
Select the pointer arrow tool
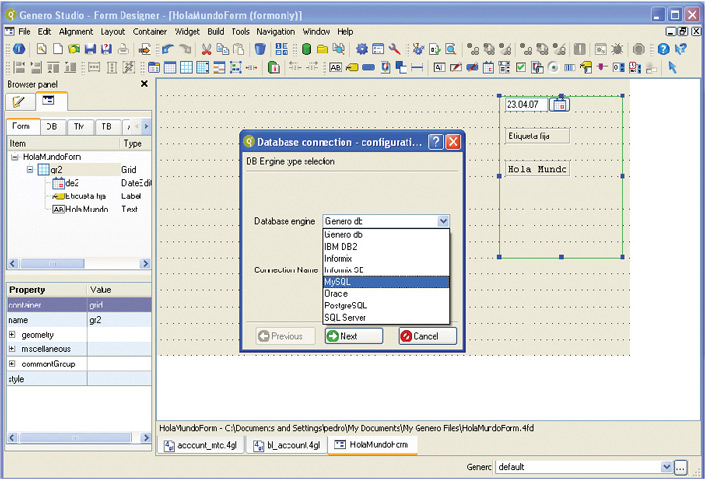[x=672, y=68]
